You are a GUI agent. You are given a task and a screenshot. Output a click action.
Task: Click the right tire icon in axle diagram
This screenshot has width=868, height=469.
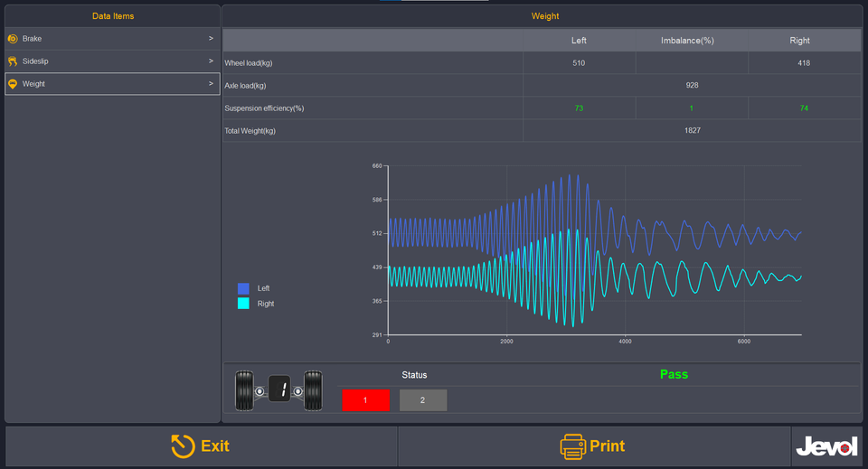[x=314, y=390]
